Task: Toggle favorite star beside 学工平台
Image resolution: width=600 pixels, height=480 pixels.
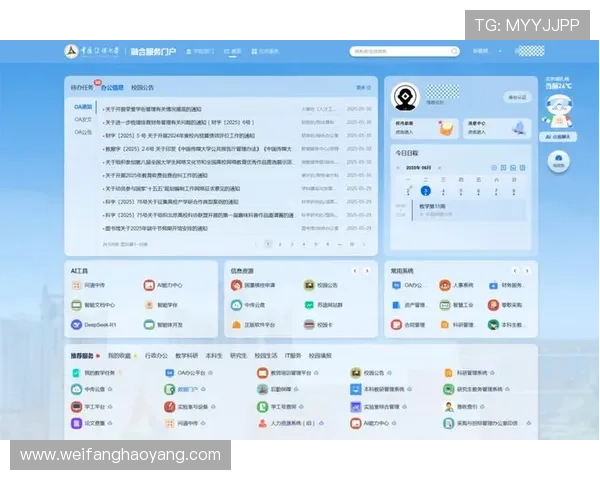Action: tap(110, 407)
